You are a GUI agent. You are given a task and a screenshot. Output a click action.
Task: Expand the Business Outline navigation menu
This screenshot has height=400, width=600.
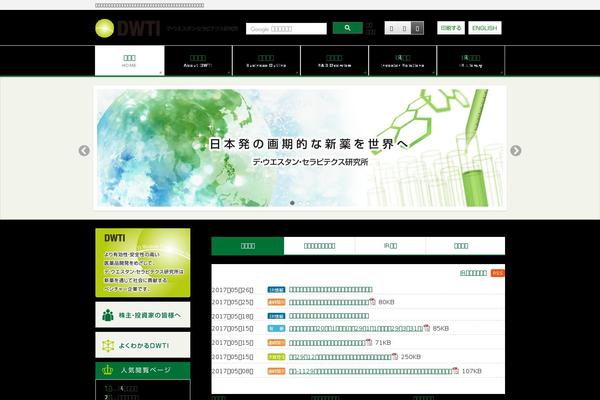click(x=266, y=61)
